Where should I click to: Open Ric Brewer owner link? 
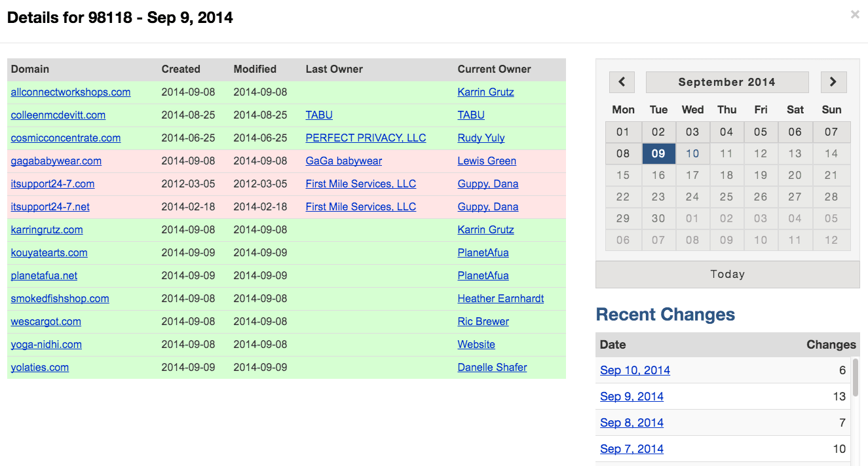coord(483,321)
